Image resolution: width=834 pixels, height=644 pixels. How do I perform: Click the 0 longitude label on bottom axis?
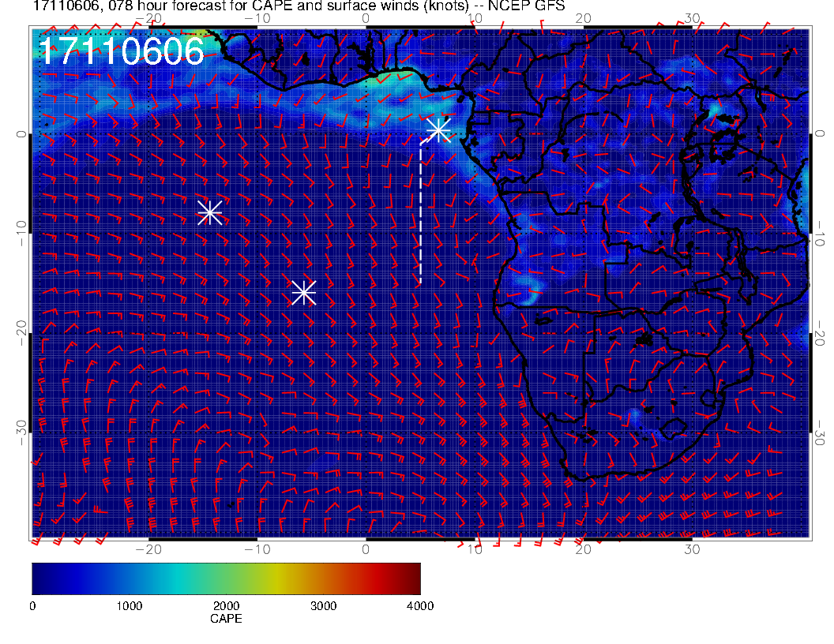pos(366,549)
